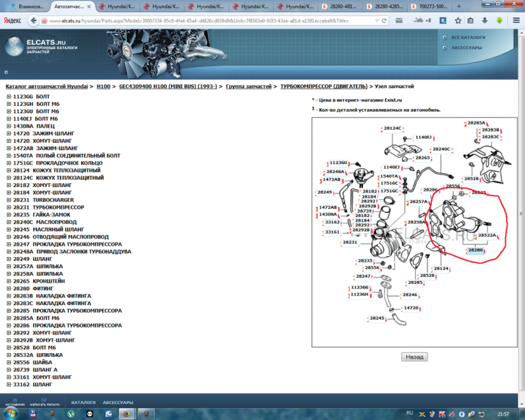The height and width of the screenshot is (420, 525).
Task: Expand 28231 ТУРБОКОМПРЕССОР entry
Action: tap(9, 208)
